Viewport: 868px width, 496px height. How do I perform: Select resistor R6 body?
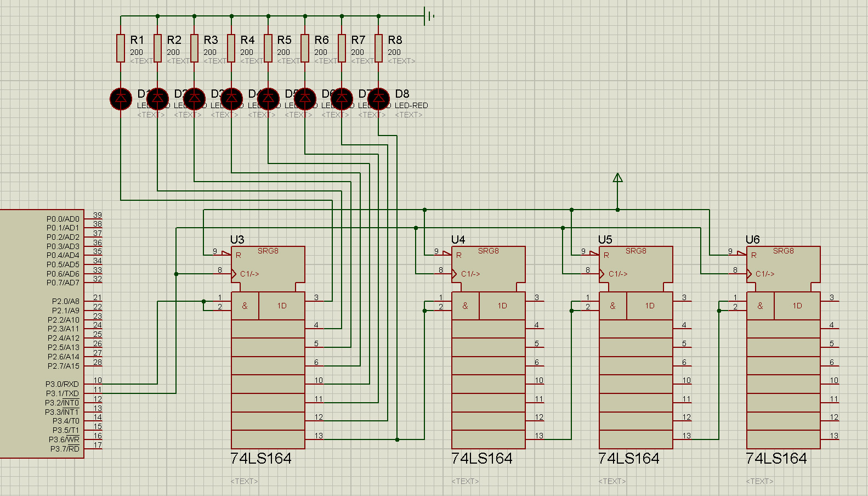(305, 48)
